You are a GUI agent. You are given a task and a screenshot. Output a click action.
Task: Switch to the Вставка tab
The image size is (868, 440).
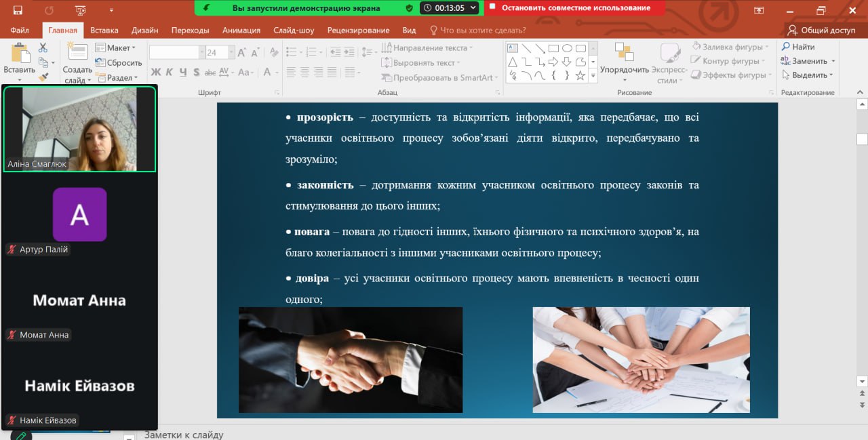click(x=104, y=30)
